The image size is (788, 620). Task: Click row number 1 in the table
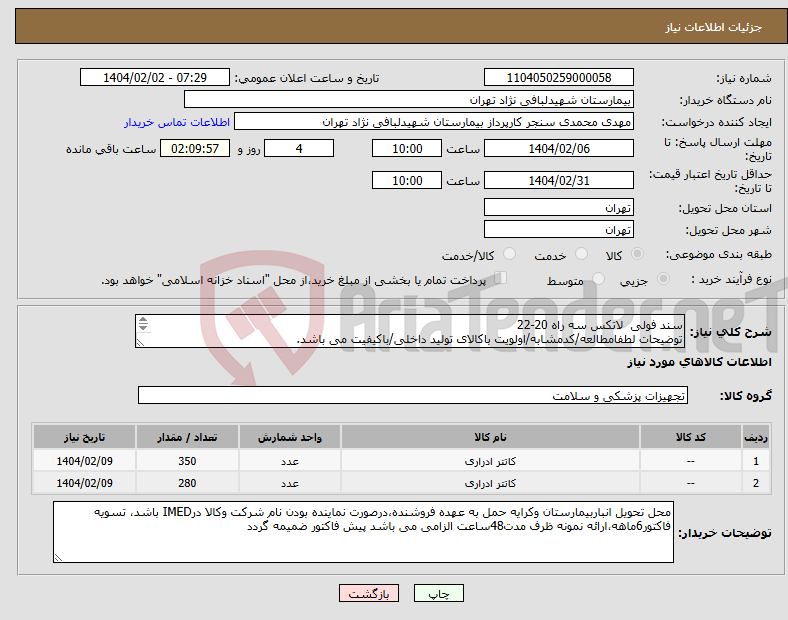point(756,461)
